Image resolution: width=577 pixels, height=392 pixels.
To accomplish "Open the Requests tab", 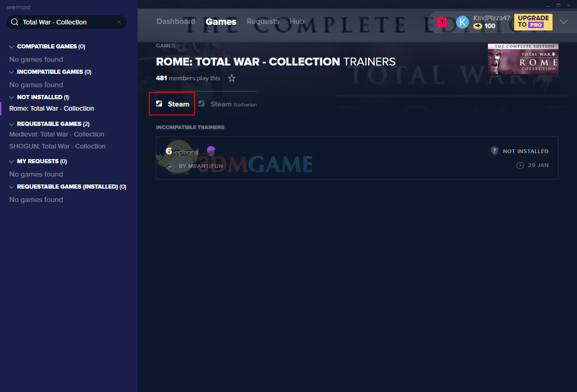I will pos(263,22).
